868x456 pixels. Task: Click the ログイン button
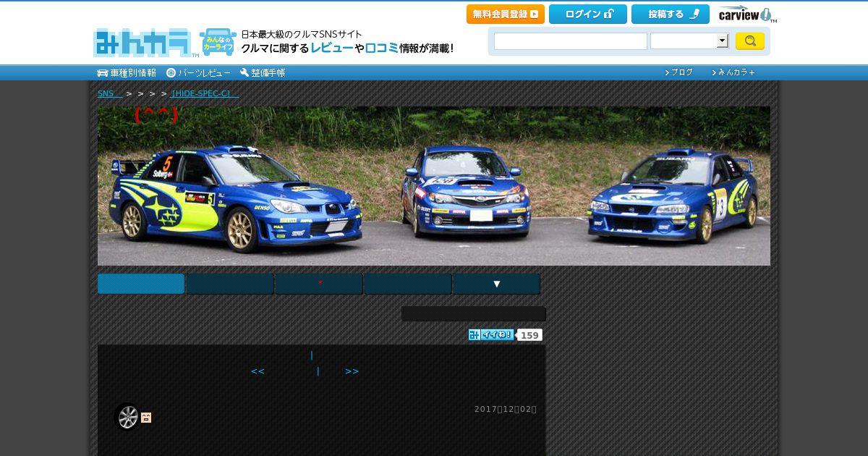point(588,14)
